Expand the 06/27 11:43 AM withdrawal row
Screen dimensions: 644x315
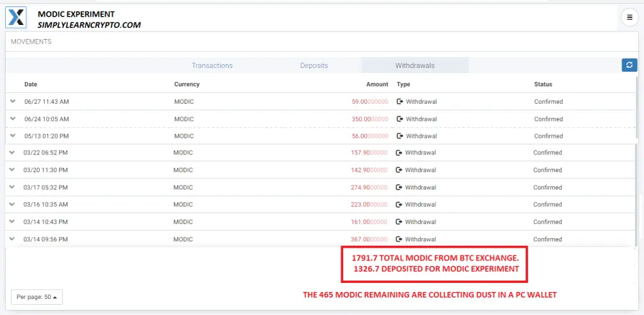point(13,101)
